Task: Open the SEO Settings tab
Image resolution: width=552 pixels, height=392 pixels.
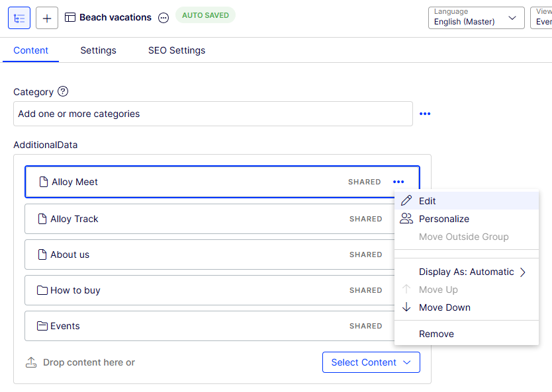Action: [177, 50]
